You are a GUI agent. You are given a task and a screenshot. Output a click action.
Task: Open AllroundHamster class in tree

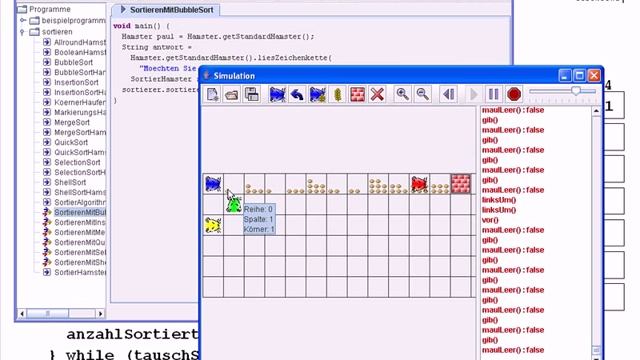point(74,42)
